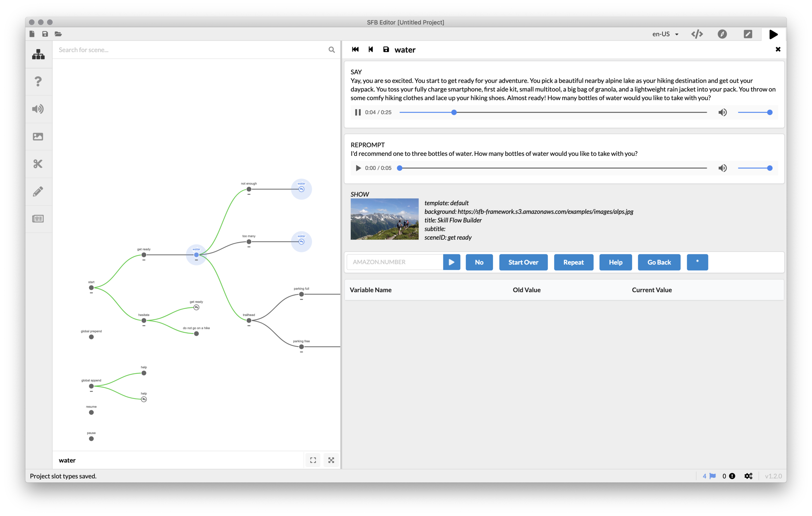
Task: Click the fit-to-screen graph icon
Action: coord(313,460)
